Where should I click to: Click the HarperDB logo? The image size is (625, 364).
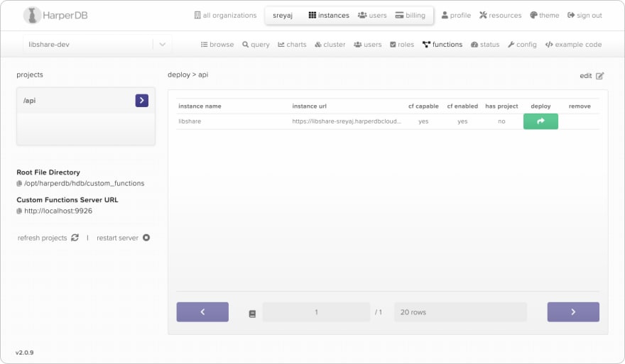[x=55, y=15]
